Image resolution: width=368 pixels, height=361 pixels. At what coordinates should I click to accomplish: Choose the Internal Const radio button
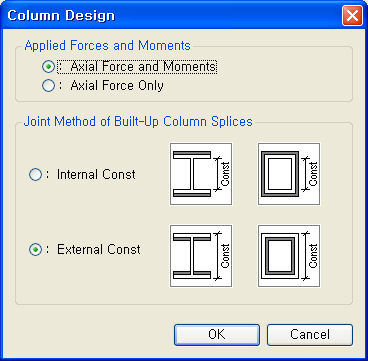(35, 174)
